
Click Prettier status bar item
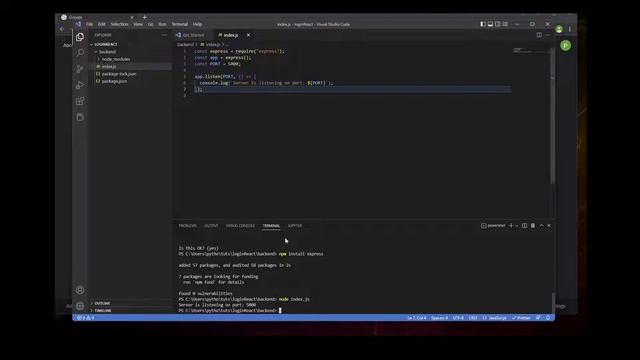[521, 318]
